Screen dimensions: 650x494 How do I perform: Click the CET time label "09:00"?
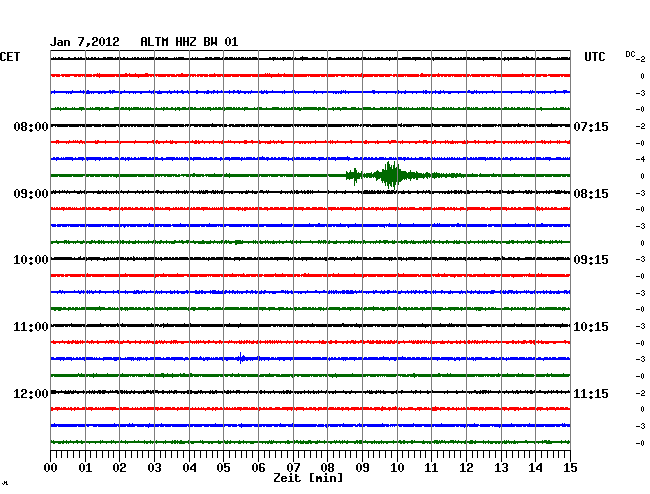pos(31,194)
